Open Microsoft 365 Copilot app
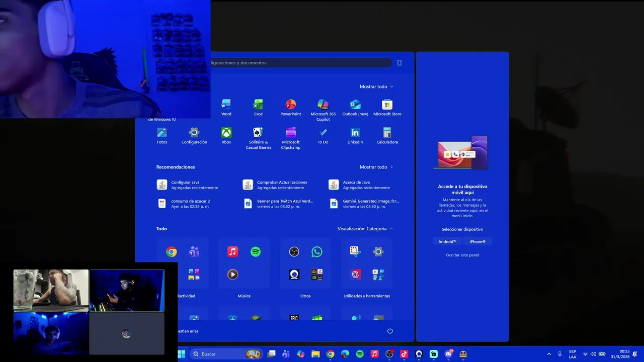Screen dimensions: 644x362 (323, 110)
